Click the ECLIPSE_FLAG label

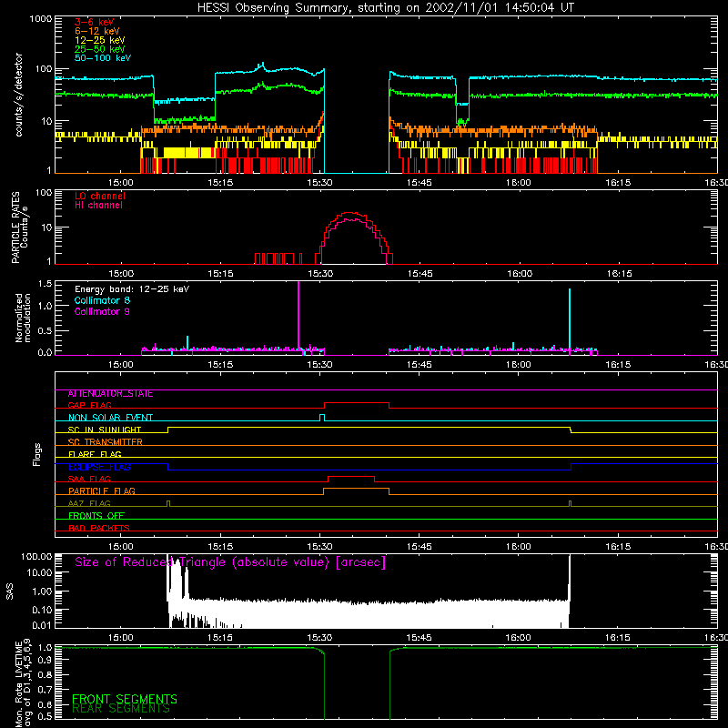[x=99, y=467]
